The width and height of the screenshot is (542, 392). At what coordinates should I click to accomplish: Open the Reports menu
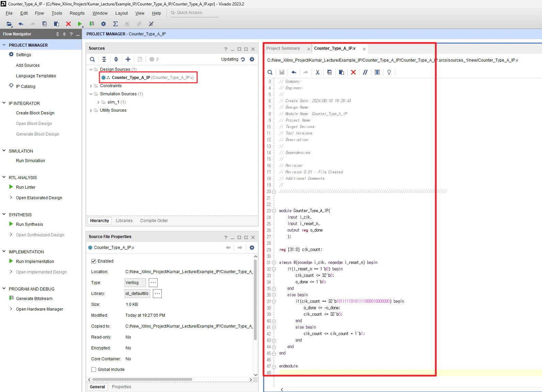coord(77,13)
